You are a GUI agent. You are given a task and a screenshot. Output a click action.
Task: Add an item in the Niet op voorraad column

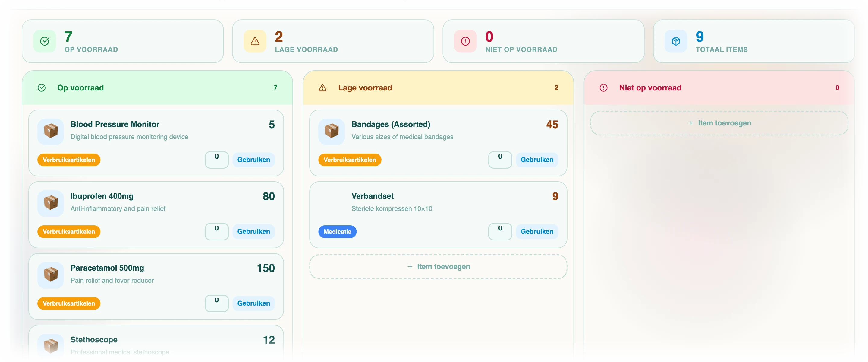[x=719, y=123]
